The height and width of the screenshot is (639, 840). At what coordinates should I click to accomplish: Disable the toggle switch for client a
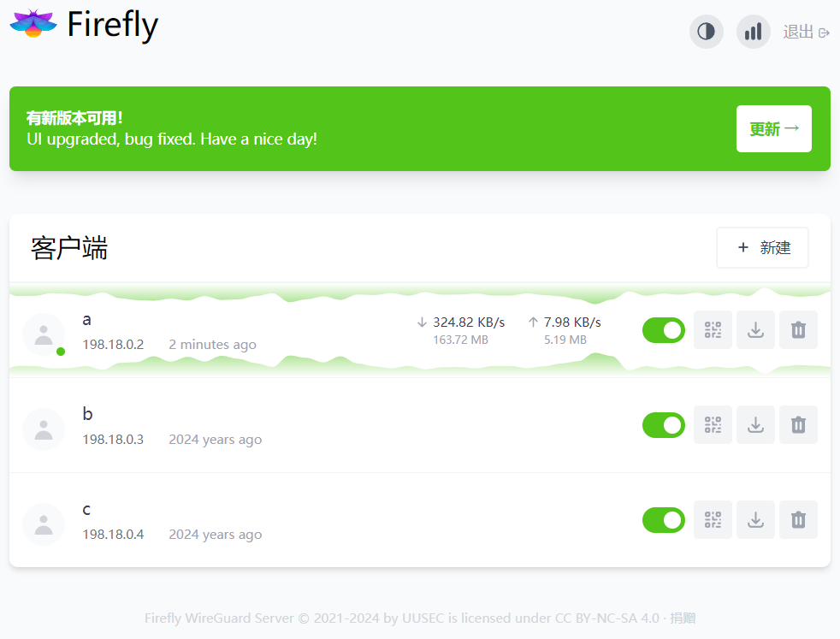(664, 329)
